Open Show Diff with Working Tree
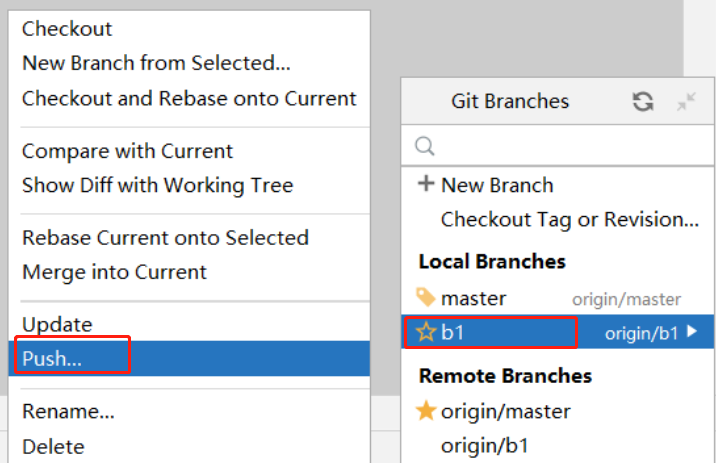The width and height of the screenshot is (716, 465). 157,185
